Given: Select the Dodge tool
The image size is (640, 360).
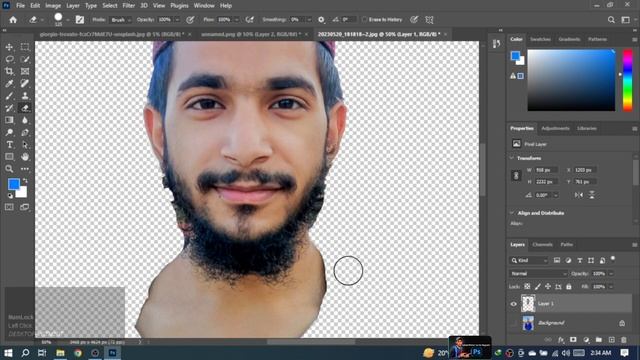Looking at the screenshot, I should point(9,132).
